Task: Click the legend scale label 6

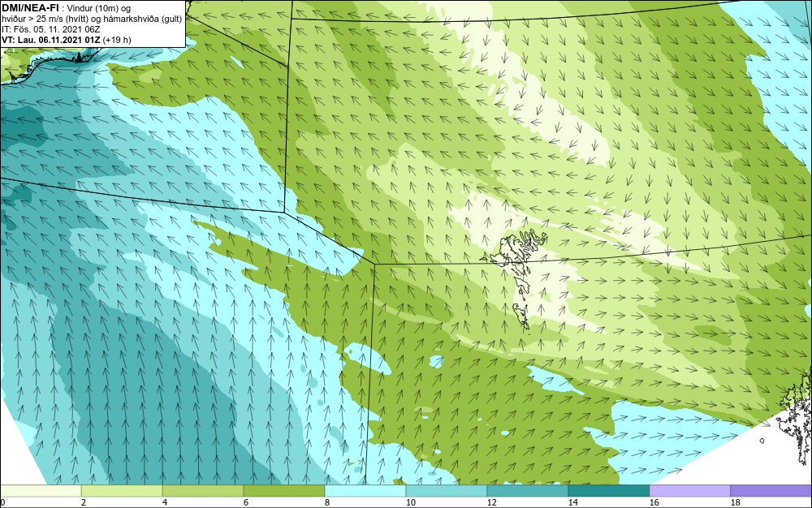Action: (x=245, y=502)
